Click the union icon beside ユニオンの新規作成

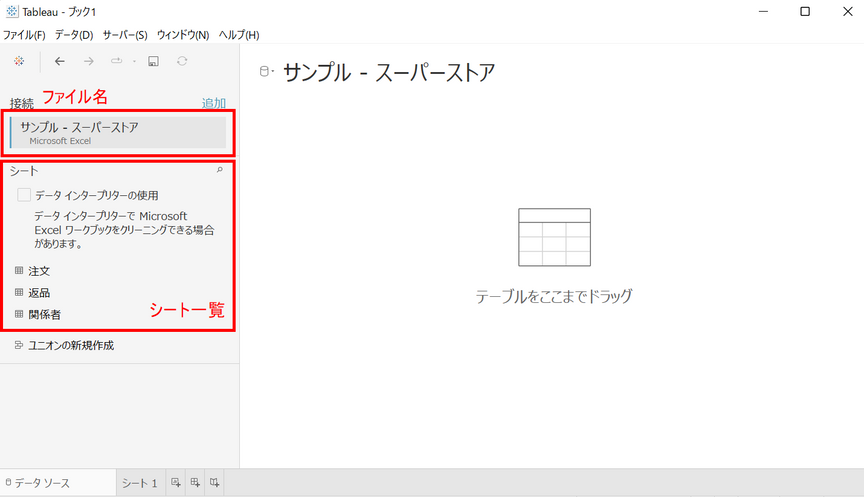click(19, 345)
